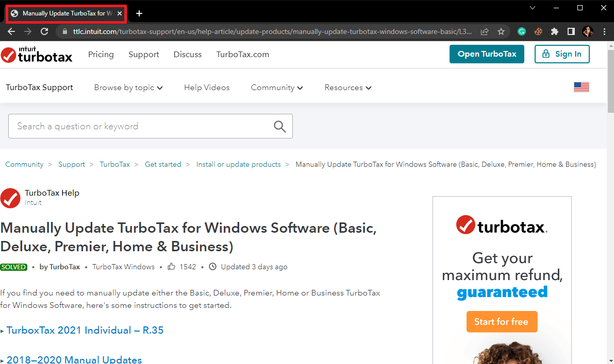The width and height of the screenshot is (614, 364).
Task: Click the 1542 likes count
Action: click(x=188, y=267)
